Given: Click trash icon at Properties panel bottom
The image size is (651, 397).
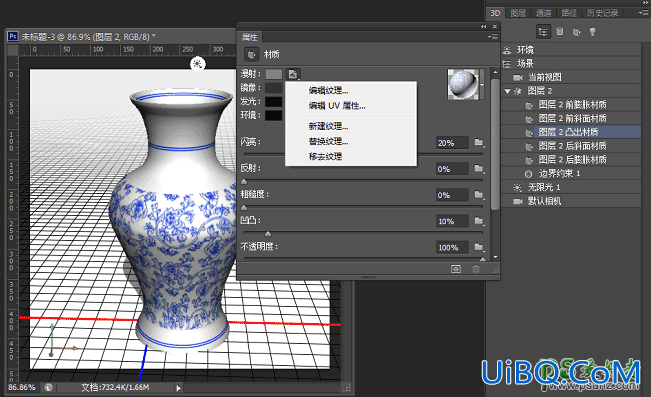Looking at the screenshot, I should [x=476, y=269].
